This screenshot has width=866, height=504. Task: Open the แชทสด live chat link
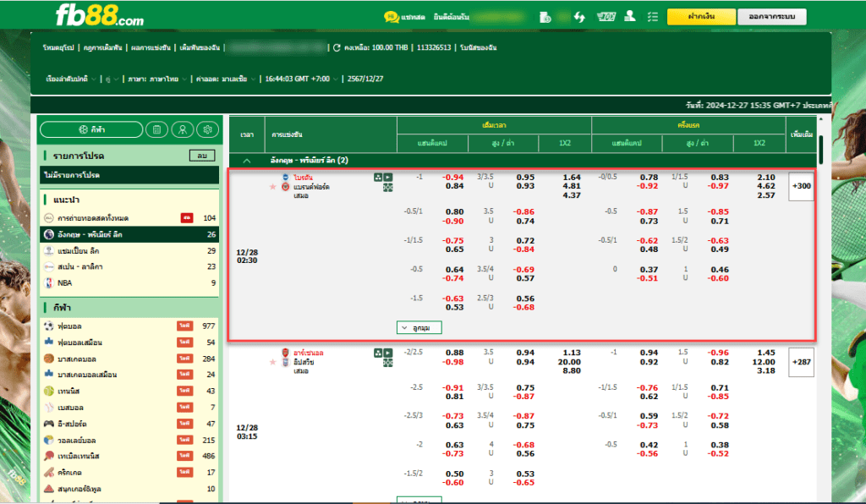[x=413, y=17]
